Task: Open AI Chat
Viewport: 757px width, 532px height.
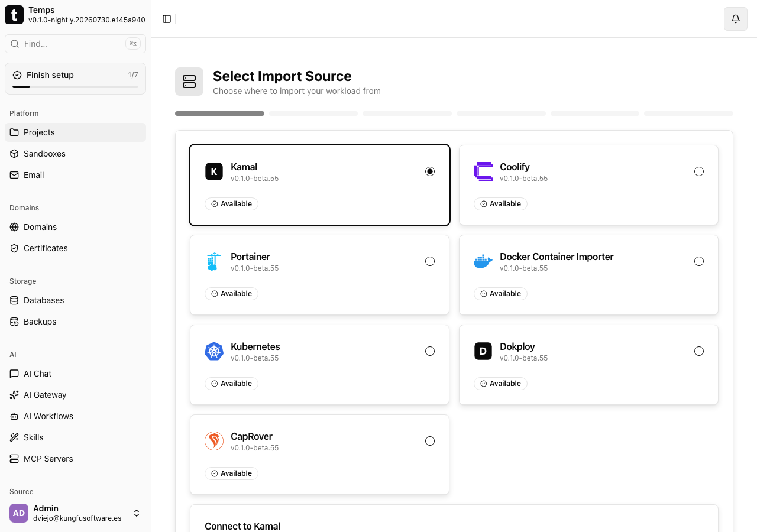Action: (75, 374)
